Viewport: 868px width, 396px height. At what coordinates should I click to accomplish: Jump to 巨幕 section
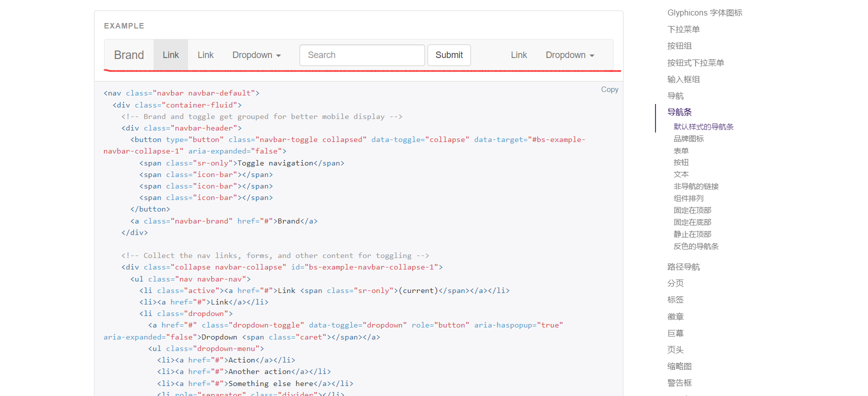pos(675,333)
